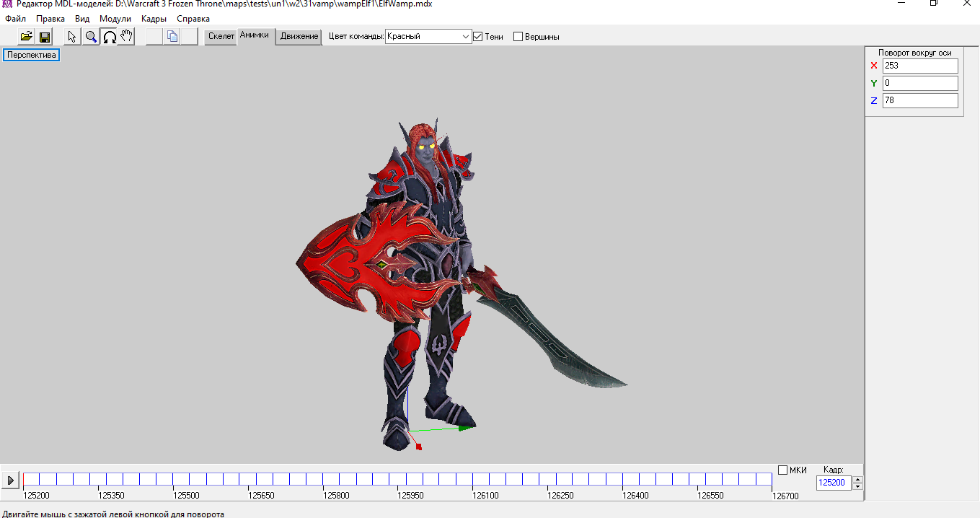Screen dimensions: 980x518
Task: Click the red axis gizmo handle in viewport
Action: (418, 447)
